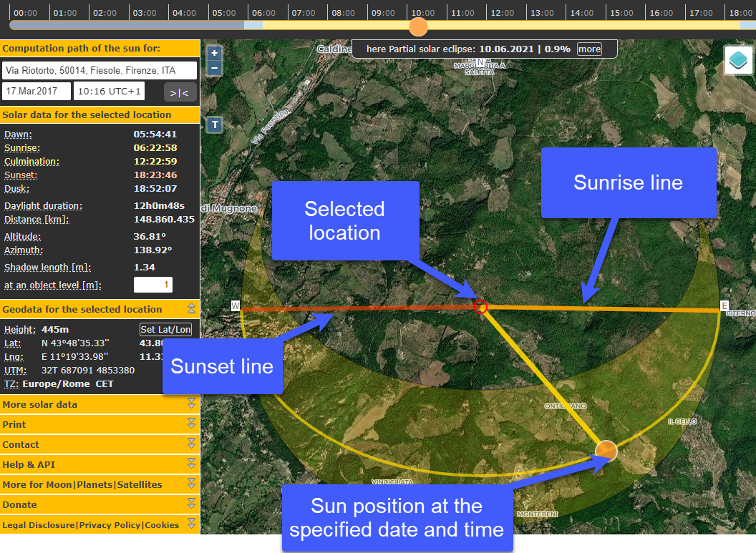Click the orange handle on the time slider
756x553 pixels.
click(x=418, y=27)
